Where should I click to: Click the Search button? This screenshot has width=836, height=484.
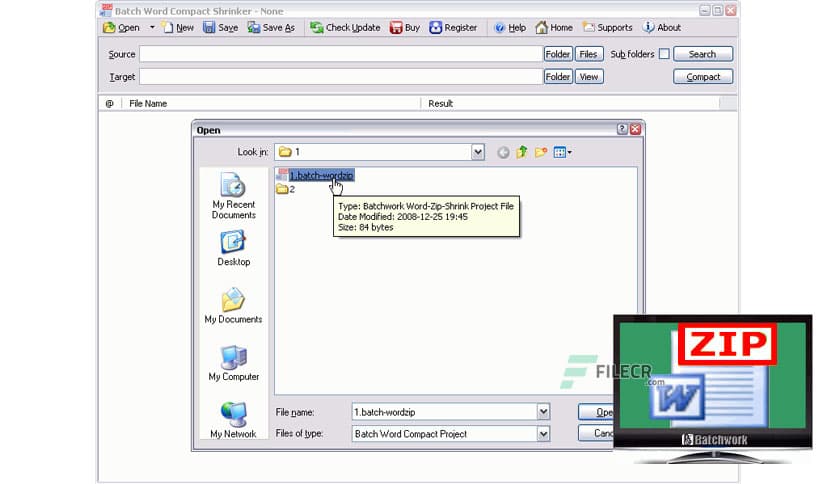tap(703, 54)
